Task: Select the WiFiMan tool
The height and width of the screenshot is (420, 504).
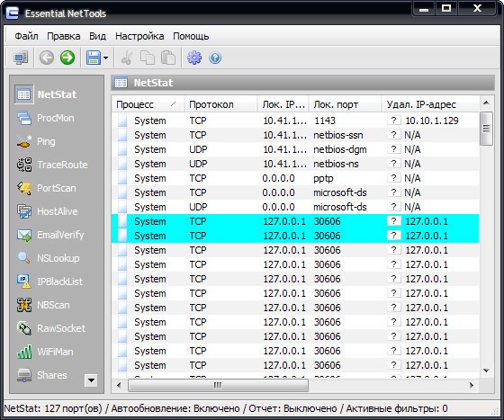Action: (45, 352)
